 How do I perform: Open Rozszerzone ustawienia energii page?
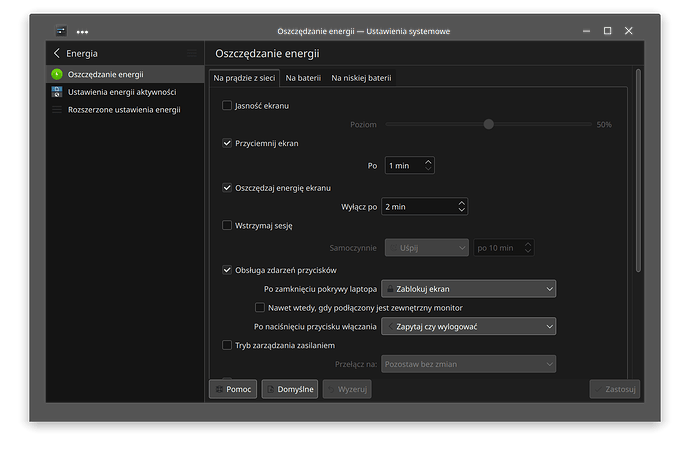point(125,110)
